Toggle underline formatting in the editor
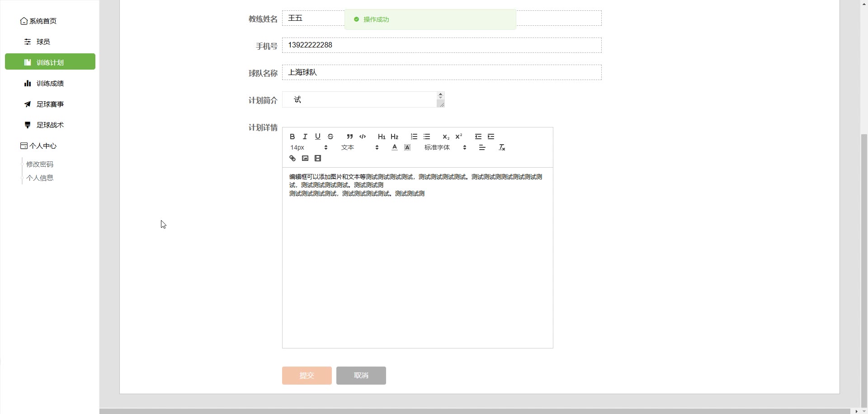868x414 pixels. point(318,136)
